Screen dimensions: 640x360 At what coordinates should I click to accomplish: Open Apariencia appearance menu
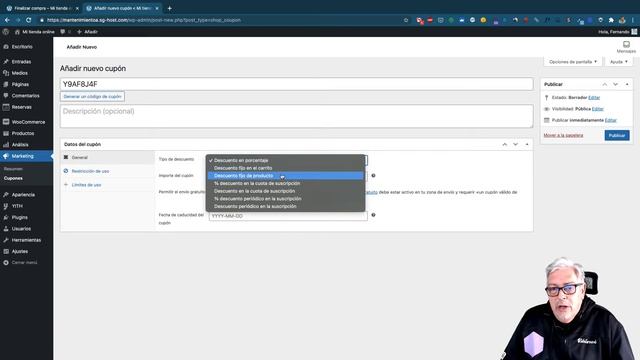pos(23,195)
